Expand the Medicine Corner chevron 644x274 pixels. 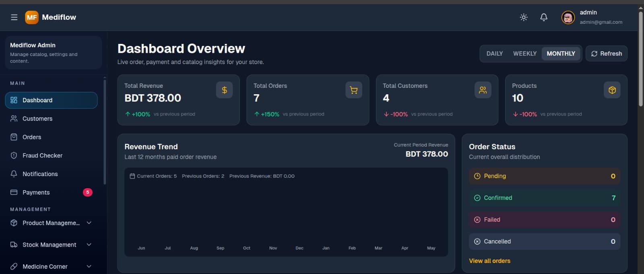click(x=89, y=266)
